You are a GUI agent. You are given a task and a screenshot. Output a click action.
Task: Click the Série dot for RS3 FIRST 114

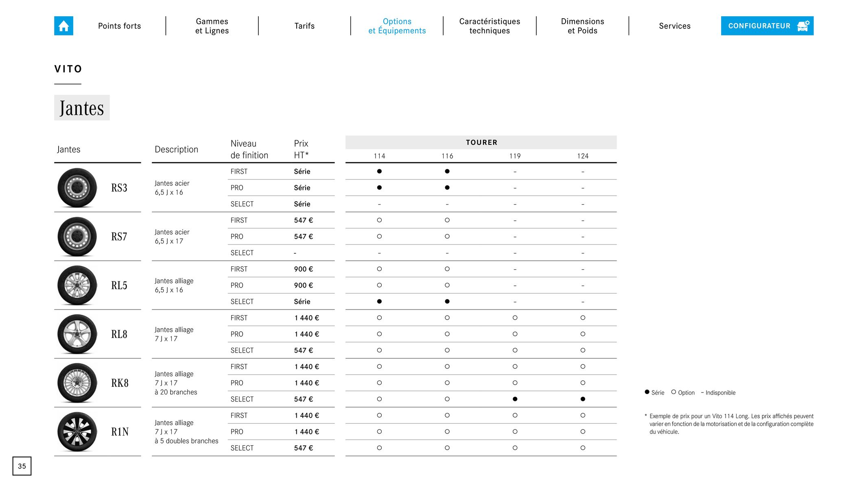coord(379,171)
